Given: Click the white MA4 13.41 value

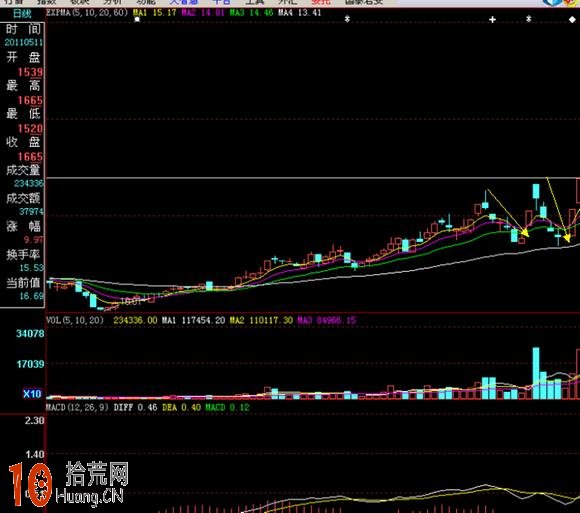Looking at the screenshot, I should click(300, 13).
